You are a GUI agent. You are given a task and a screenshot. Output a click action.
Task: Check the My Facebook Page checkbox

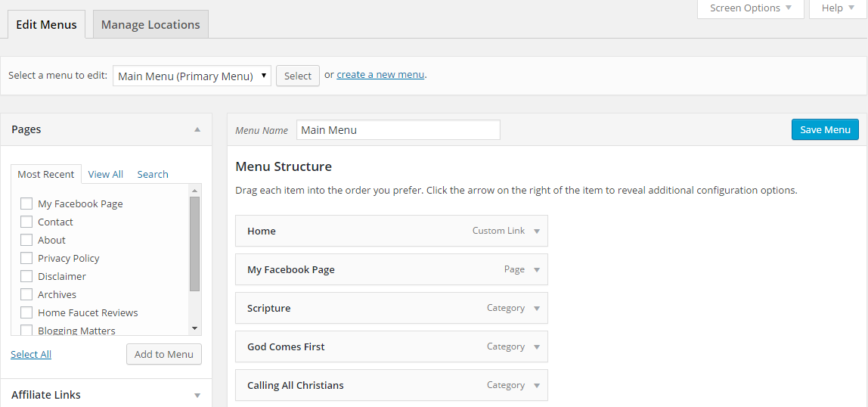coord(26,203)
